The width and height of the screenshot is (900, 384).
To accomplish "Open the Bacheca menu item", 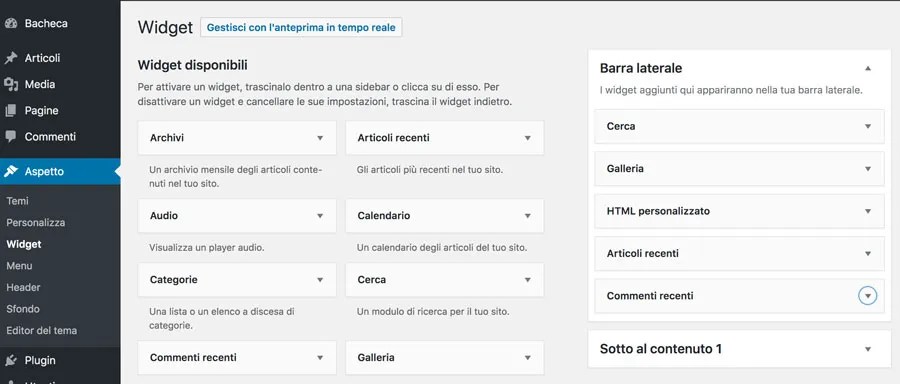I will (x=46, y=24).
